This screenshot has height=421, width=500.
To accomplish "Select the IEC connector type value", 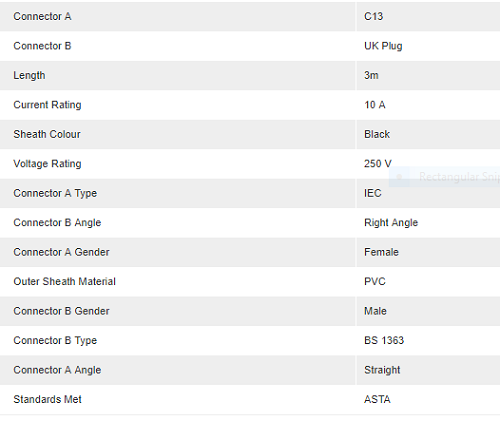I will point(373,193).
